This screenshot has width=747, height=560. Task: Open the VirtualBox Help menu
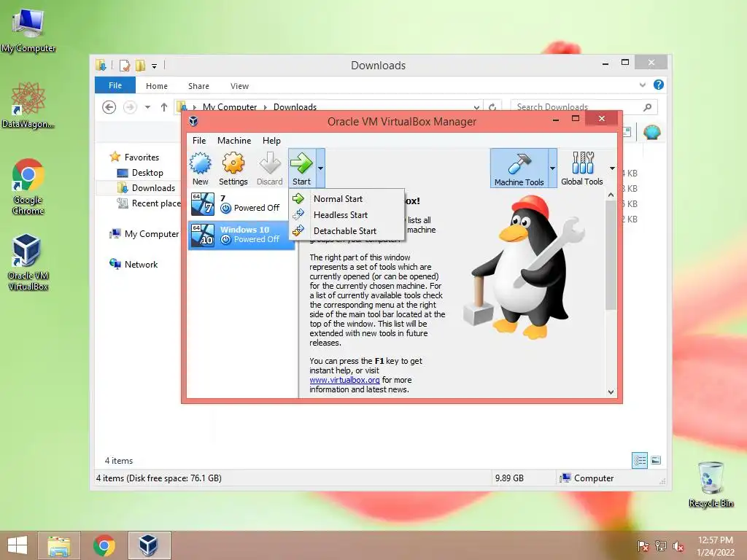[271, 141]
